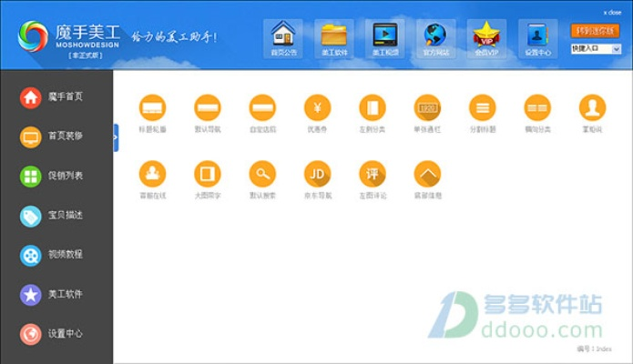Screen dimensions: 633x364
Task: Click the 分割标题 module icon
Action: click(482, 108)
